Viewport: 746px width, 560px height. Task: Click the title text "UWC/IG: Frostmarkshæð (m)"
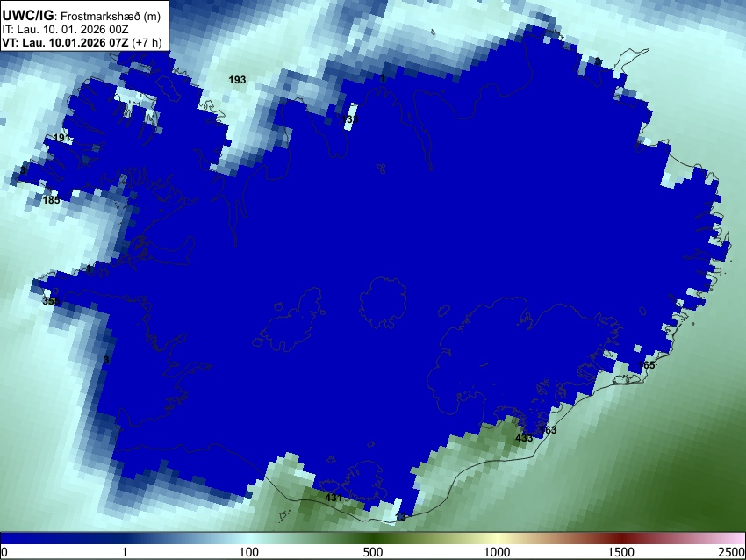pyautogui.click(x=82, y=16)
